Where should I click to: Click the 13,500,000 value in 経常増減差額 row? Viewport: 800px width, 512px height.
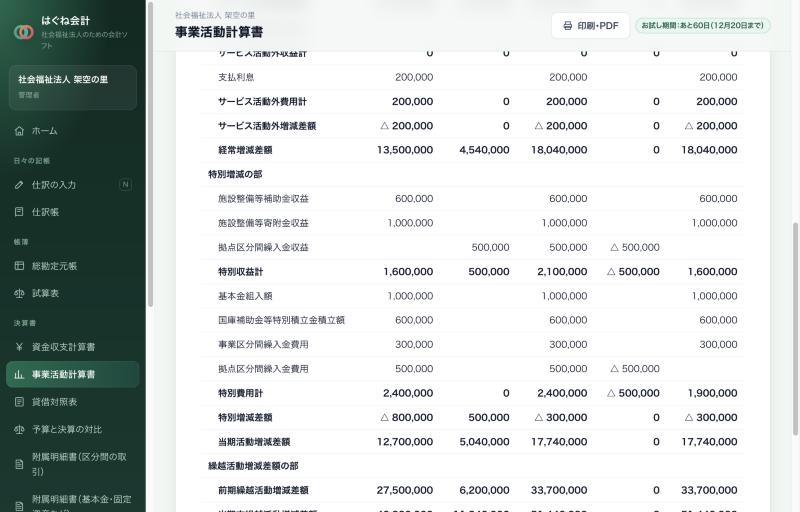(x=405, y=150)
